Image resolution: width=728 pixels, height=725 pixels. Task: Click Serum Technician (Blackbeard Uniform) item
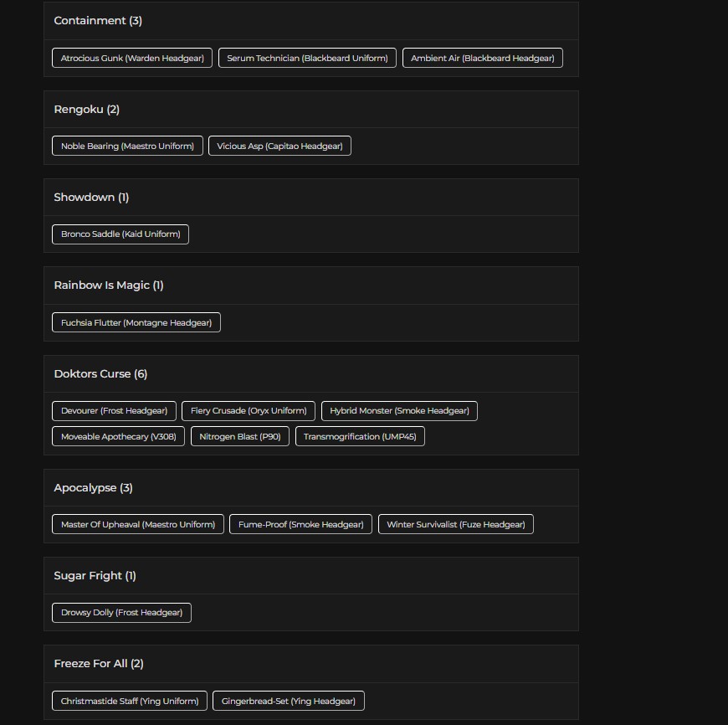[307, 58]
